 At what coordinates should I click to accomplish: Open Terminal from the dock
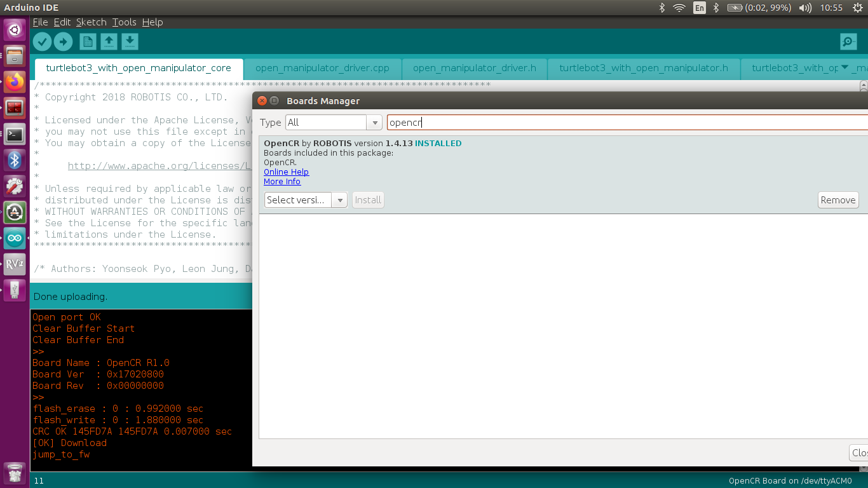pyautogui.click(x=15, y=134)
